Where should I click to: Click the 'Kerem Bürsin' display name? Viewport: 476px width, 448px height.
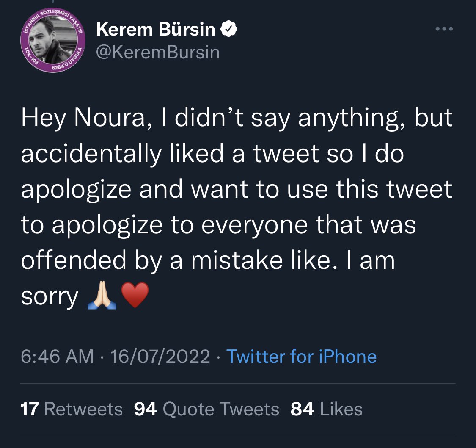pos(156,29)
